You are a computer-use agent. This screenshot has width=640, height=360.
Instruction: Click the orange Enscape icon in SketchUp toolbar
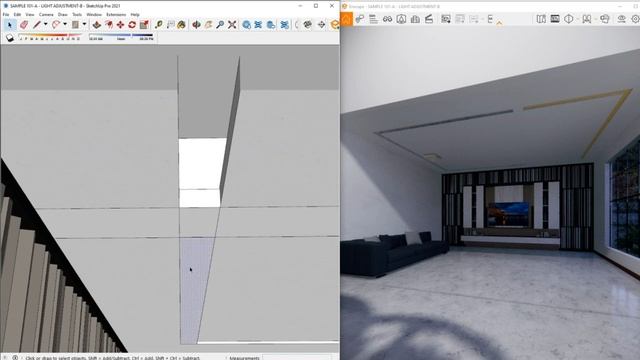(335, 25)
